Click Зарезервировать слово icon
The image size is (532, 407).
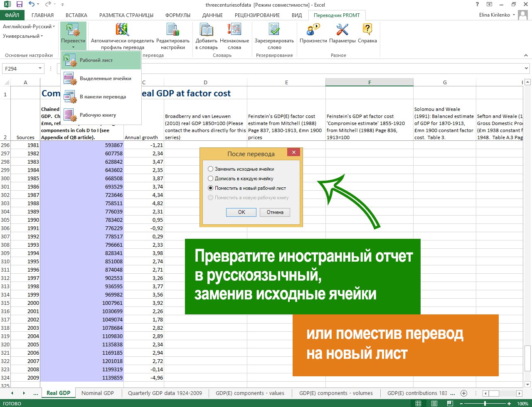pyautogui.click(x=274, y=29)
